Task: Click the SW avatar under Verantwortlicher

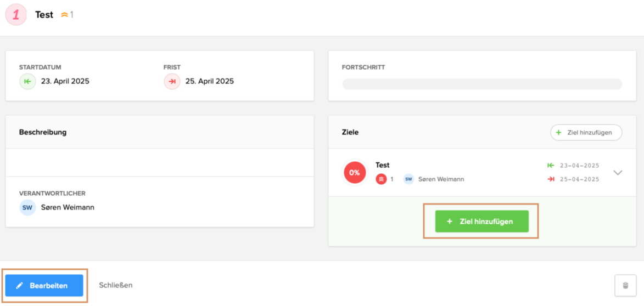Action: pos(27,207)
